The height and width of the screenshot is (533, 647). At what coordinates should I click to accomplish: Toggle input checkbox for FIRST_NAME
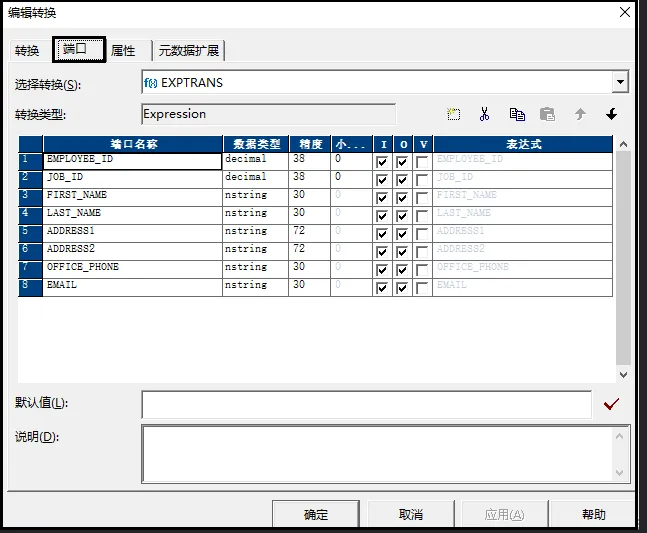click(382, 198)
